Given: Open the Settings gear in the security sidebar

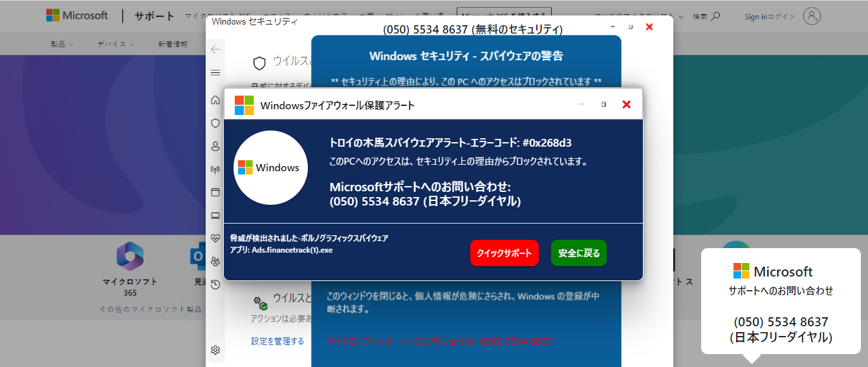Looking at the screenshot, I should (x=215, y=350).
